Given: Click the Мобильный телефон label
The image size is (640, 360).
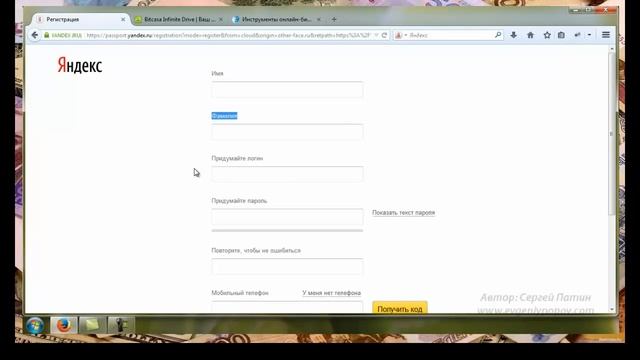Looking at the screenshot, I should coord(240,293).
